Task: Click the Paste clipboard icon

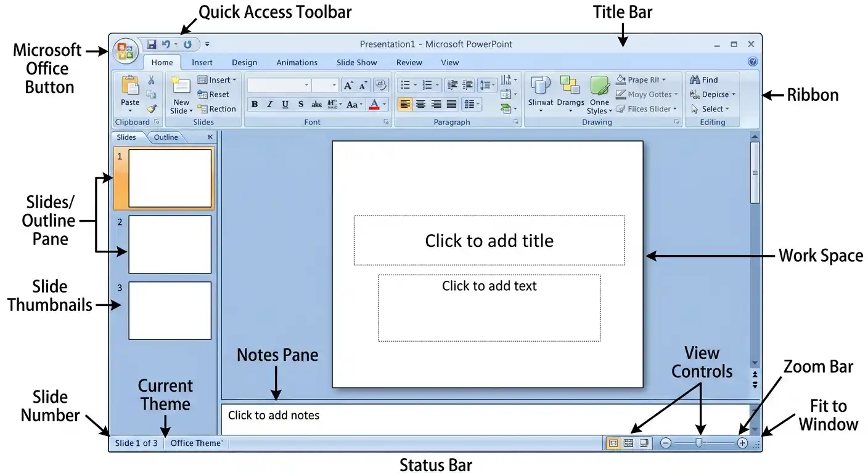Action: click(130, 86)
